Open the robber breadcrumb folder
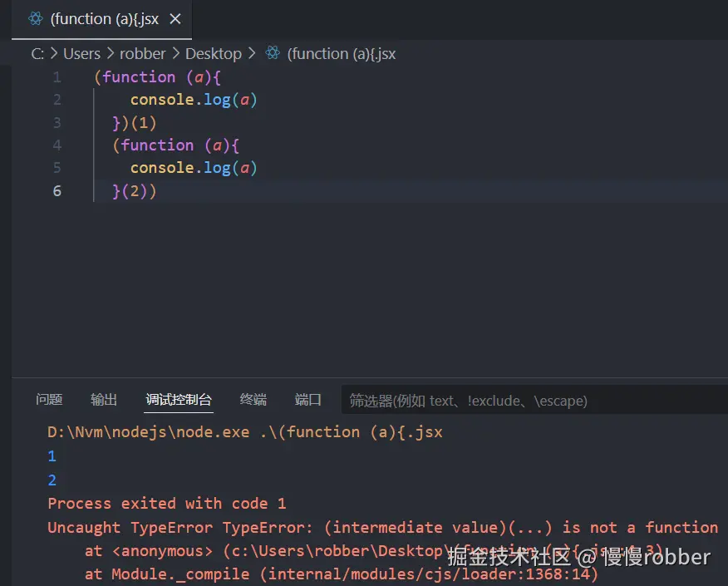728x586 pixels. tap(143, 54)
